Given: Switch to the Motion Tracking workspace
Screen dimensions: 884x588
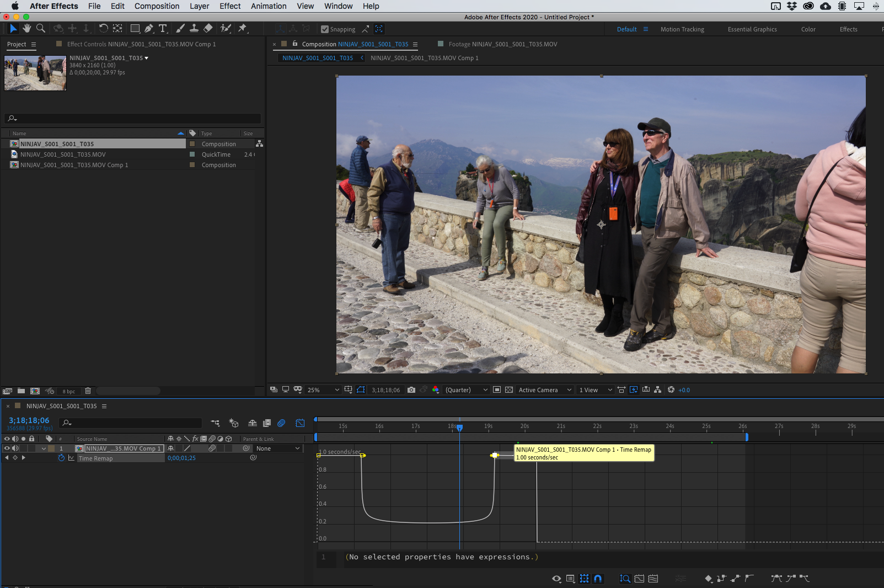Looking at the screenshot, I should pyautogui.click(x=682, y=29).
